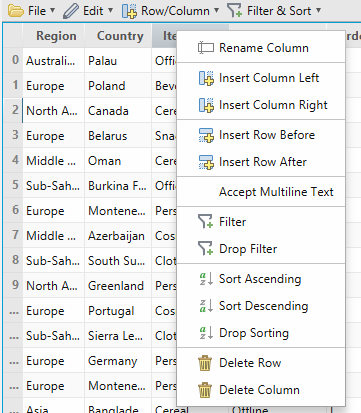Click the Oman cell
This screenshot has width=361, height=413.
pos(118,161)
